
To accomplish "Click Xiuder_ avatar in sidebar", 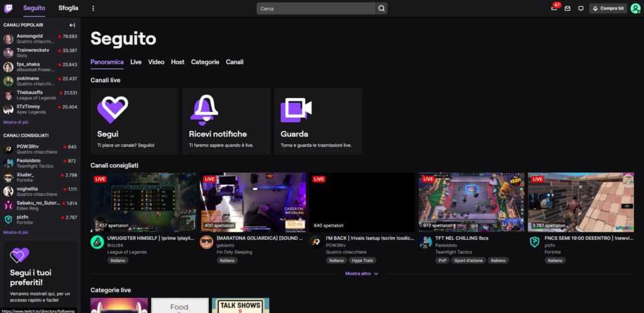I will point(8,178).
